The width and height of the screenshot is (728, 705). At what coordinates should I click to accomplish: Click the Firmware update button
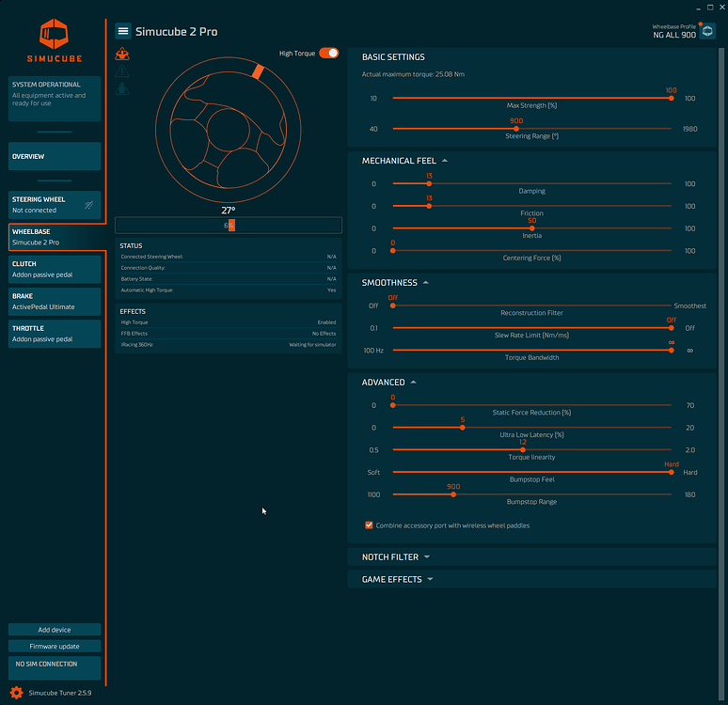55,646
